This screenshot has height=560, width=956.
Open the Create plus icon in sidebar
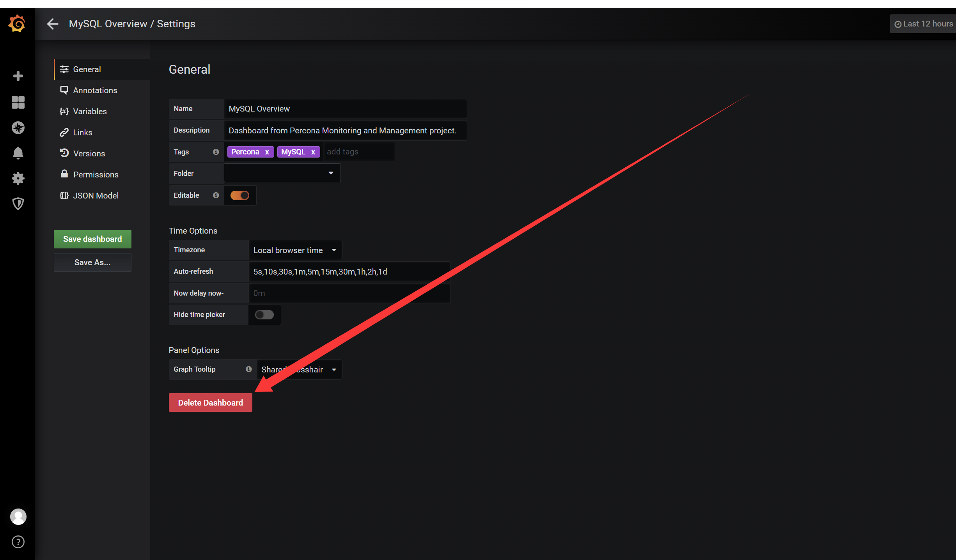click(18, 76)
